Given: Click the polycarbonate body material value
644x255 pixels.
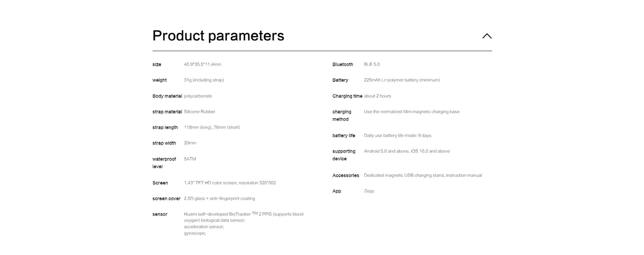Looking at the screenshot, I should pos(197,96).
